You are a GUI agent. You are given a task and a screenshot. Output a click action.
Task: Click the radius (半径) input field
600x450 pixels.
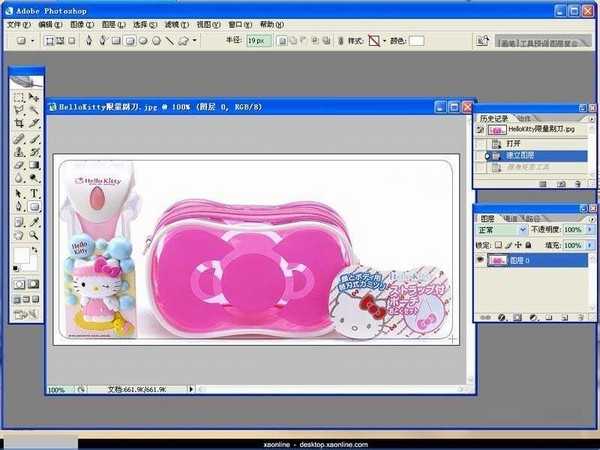258,41
